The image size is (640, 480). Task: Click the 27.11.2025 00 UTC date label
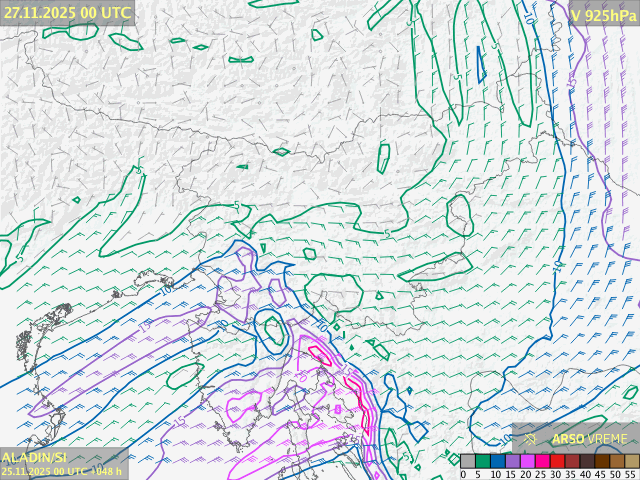[66, 12]
